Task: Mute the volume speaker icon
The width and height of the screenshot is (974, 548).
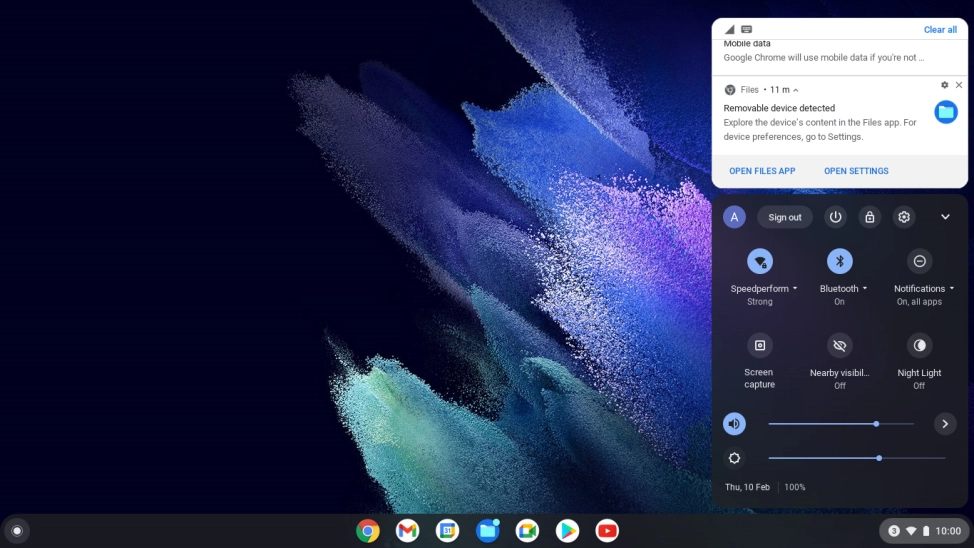Action: pos(735,424)
